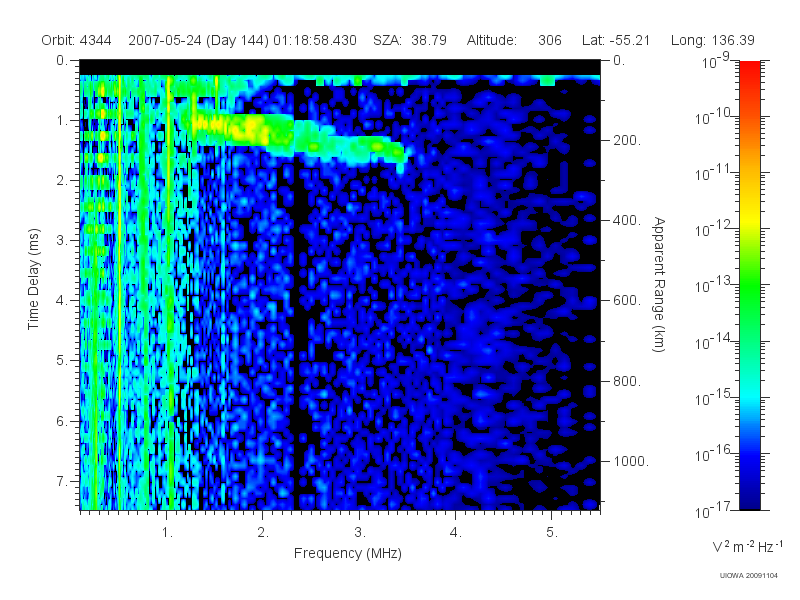Click the altitude value '306'

click(549, 40)
